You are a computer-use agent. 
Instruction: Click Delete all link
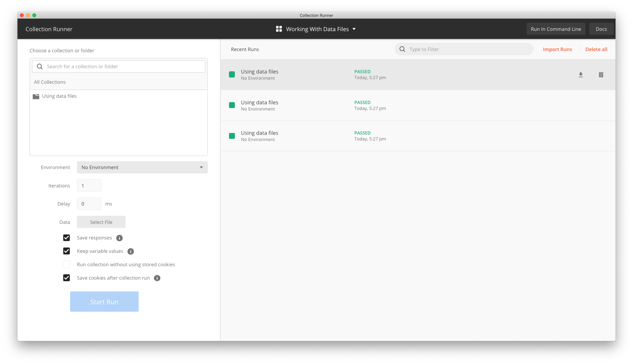click(596, 49)
